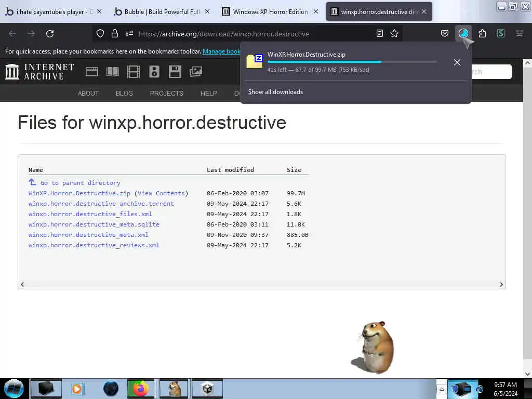
Task: Cancel the WinXP.Horror.Destructive.zip download
Action: pyautogui.click(x=457, y=62)
